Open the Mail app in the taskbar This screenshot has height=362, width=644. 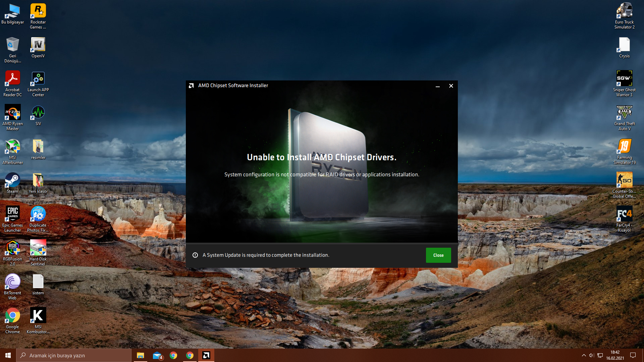pos(157,355)
